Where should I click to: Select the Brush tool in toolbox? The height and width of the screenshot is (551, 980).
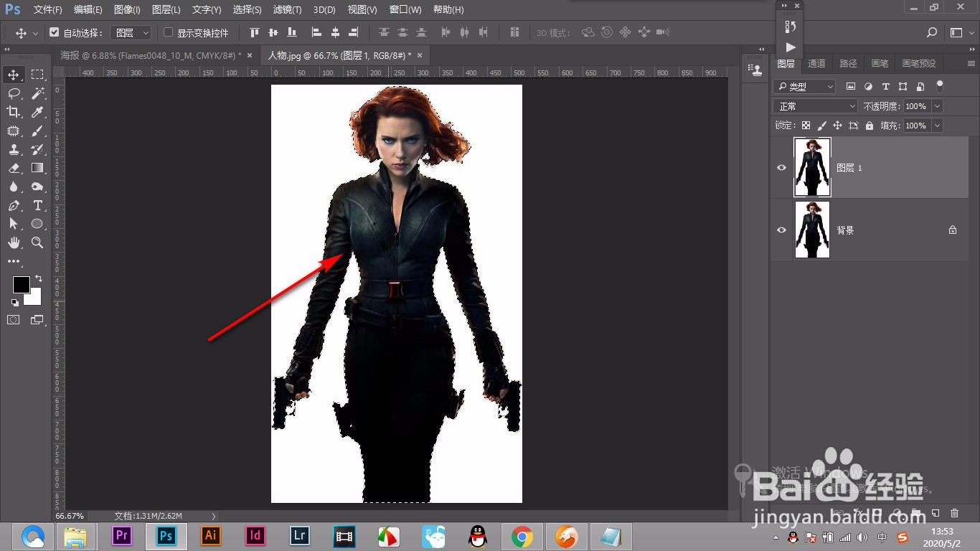point(37,131)
